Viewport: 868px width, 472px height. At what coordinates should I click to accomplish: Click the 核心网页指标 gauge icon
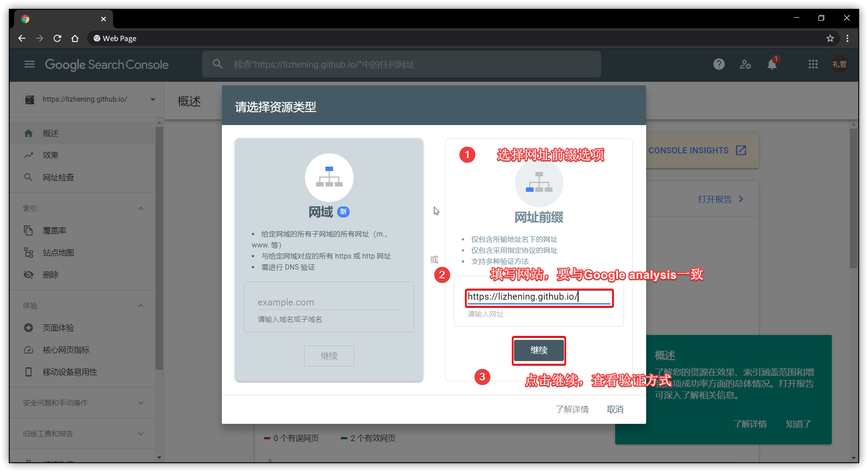(28, 350)
